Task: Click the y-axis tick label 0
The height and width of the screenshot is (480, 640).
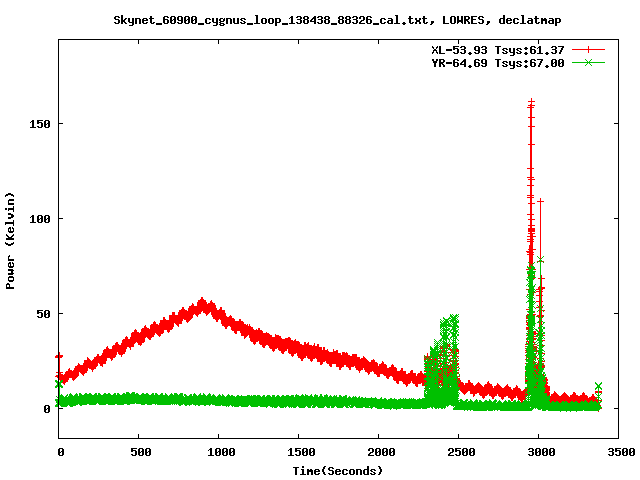Action: pyautogui.click(x=47, y=409)
